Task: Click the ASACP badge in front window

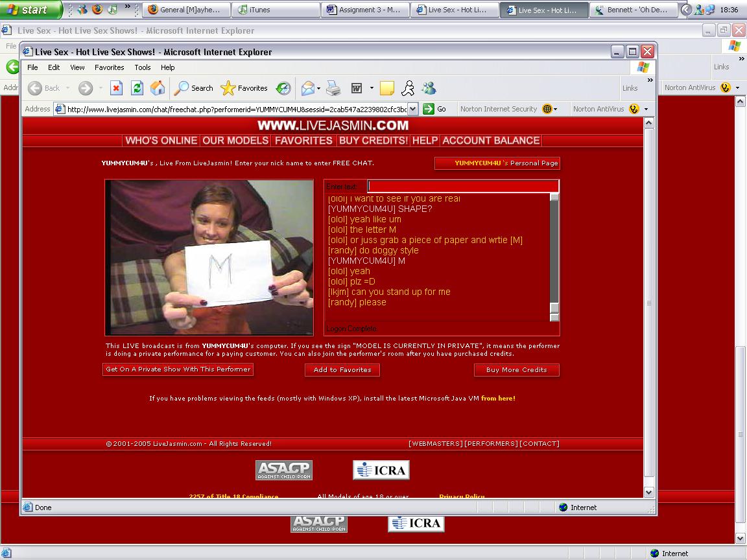Action: pyautogui.click(x=284, y=470)
